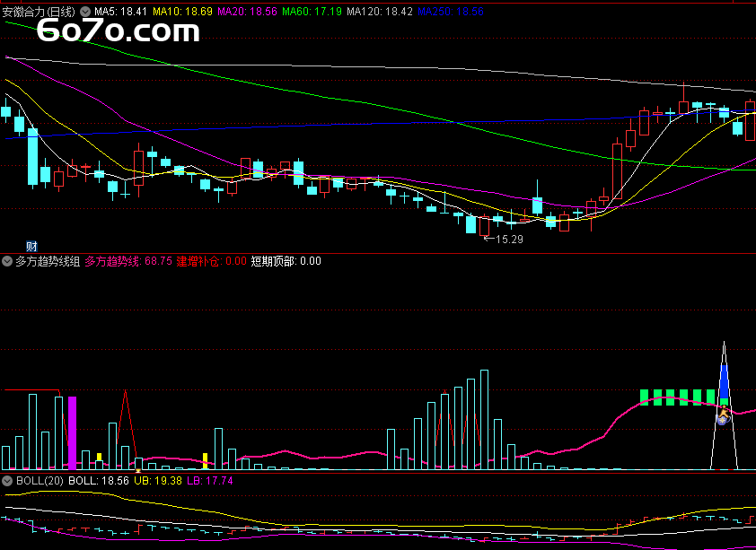
Task: Click the 多方趋势线组 indicator name
Action: [48, 261]
